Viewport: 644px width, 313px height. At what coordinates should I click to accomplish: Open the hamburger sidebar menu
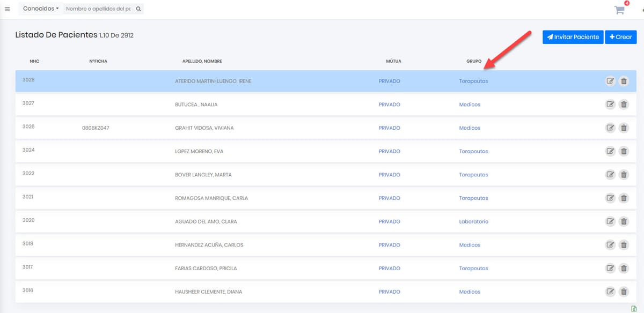tap(8, 9)
